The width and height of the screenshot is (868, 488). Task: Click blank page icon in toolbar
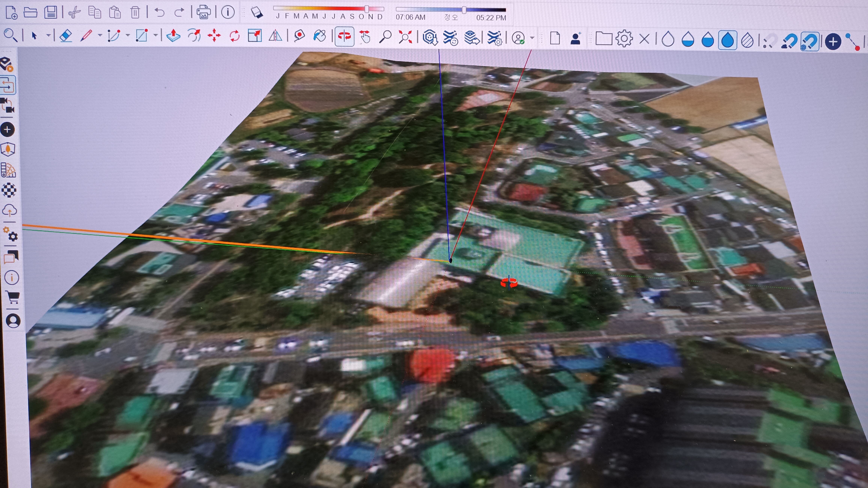(x=555, y=38)
